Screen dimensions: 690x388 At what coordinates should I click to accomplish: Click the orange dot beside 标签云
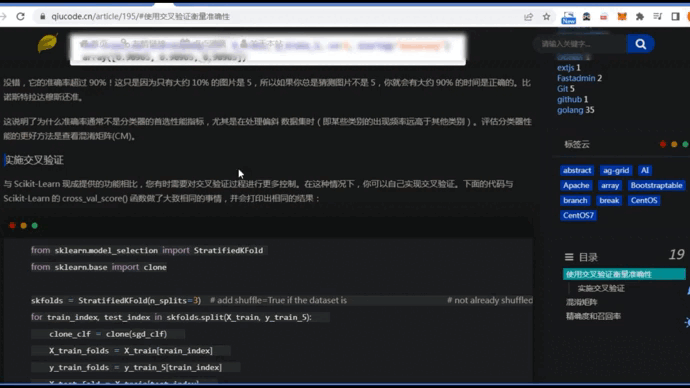(x=674, y=144)
